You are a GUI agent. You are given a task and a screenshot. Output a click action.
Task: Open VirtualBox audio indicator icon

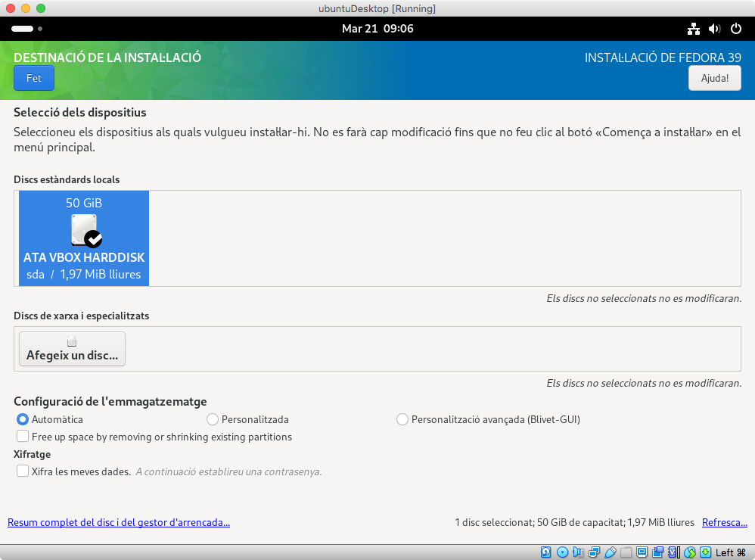[x=578, y=552]
